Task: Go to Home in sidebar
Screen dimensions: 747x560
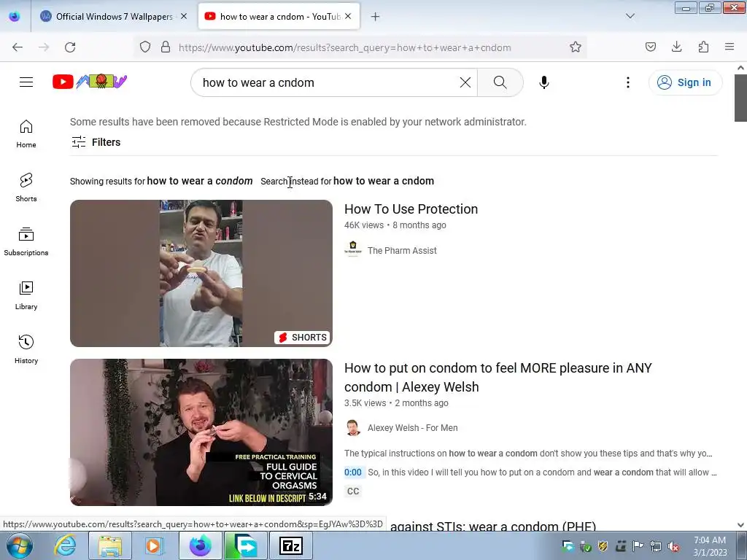Action: (26, 134)
